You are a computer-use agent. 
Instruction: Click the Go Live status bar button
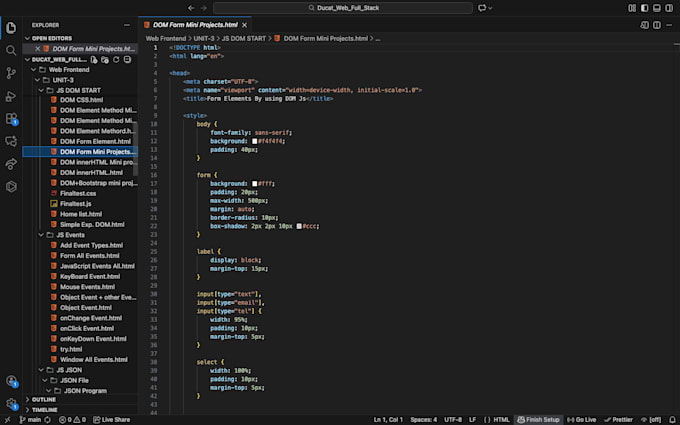[581, 419]
